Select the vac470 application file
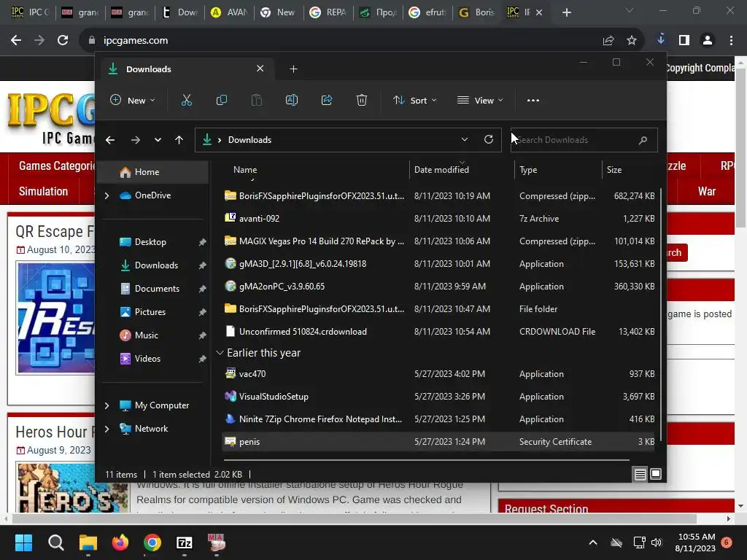747x560 pixels. (438, 374)
